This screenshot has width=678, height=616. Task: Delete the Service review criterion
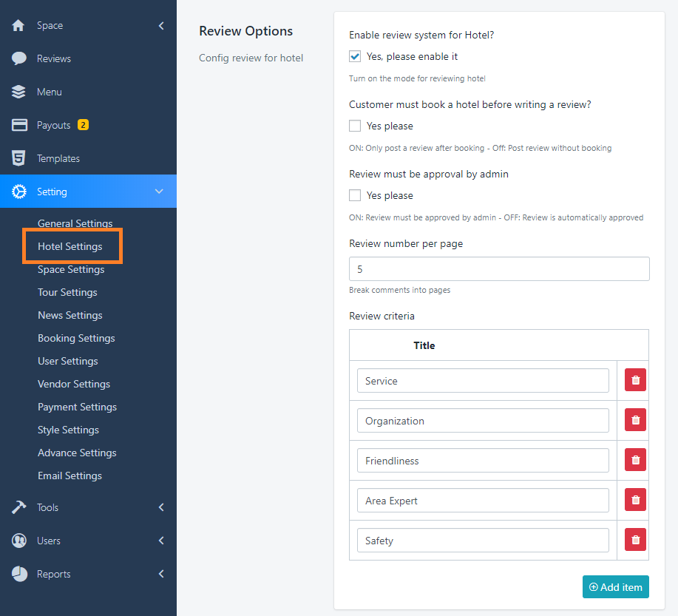(x=635, y=381)
